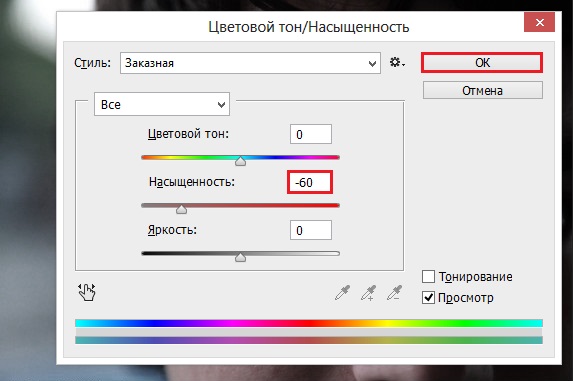Click the Насыщенность field showing -60
573x381 pixels.
[x=310, y=182]
